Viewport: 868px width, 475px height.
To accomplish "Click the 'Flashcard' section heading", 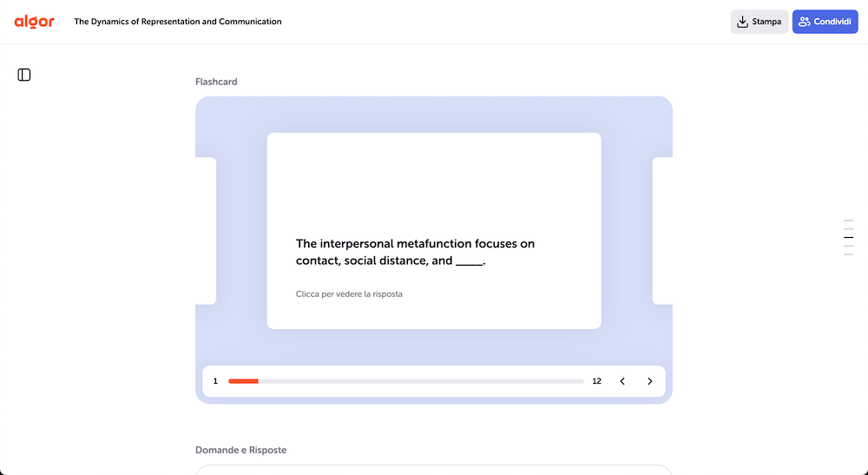I will [216, 82].
